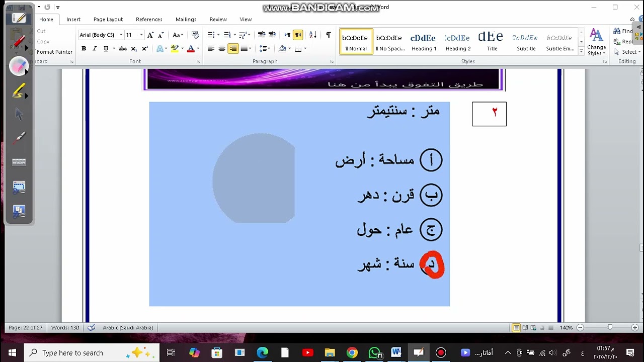644x362 pixels.
Task: Choose the red marker in annotation toolbar
Action: pos(19,42)
